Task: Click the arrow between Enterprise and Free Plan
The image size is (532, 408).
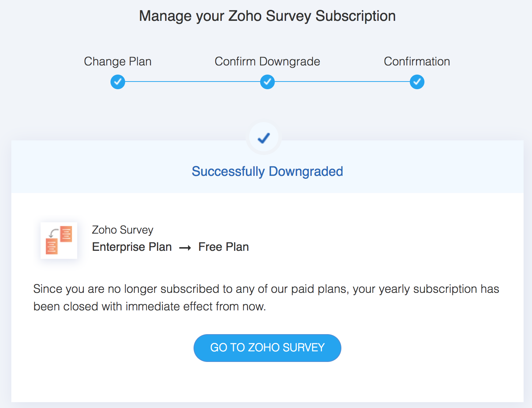Action: click(x=185, y=248)
